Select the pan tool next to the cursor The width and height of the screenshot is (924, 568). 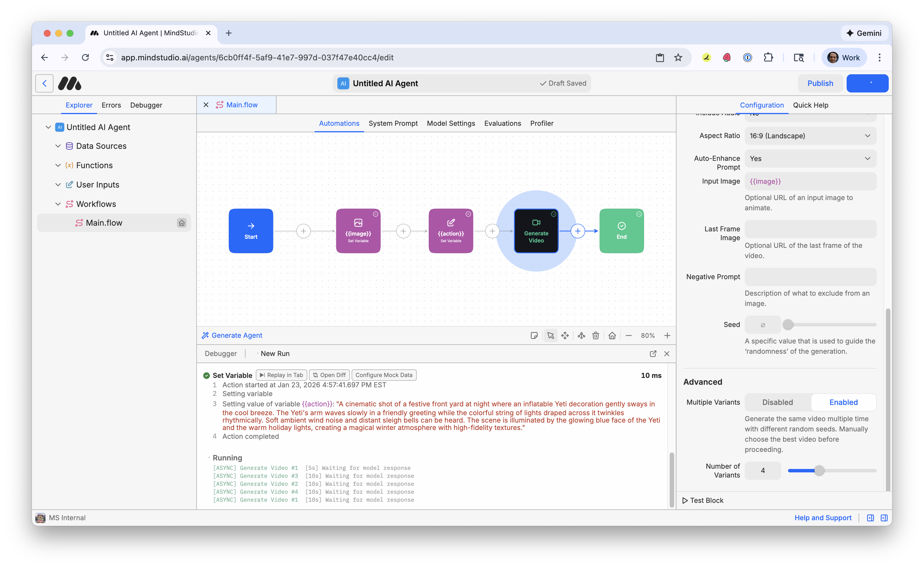coord(565,336)
